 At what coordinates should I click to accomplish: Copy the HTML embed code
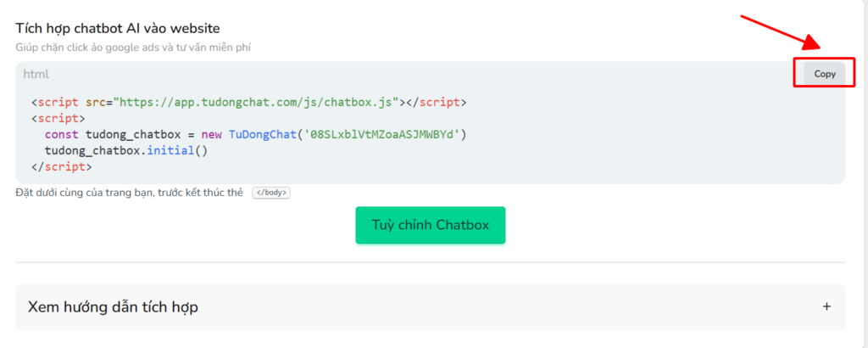pyautogui.click(x=824, y=74)
